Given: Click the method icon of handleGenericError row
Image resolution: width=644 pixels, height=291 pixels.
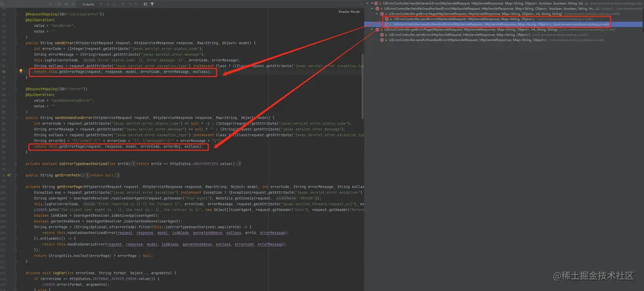Looking at the screenshot, I should coord(376,4).
